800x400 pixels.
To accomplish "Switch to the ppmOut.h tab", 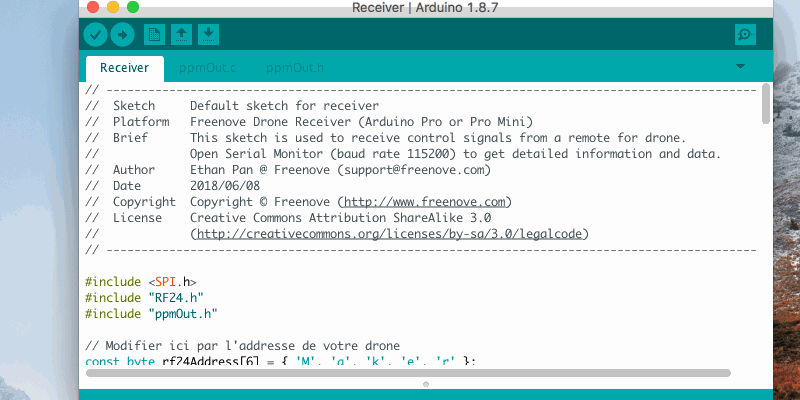I will (295, 68).
